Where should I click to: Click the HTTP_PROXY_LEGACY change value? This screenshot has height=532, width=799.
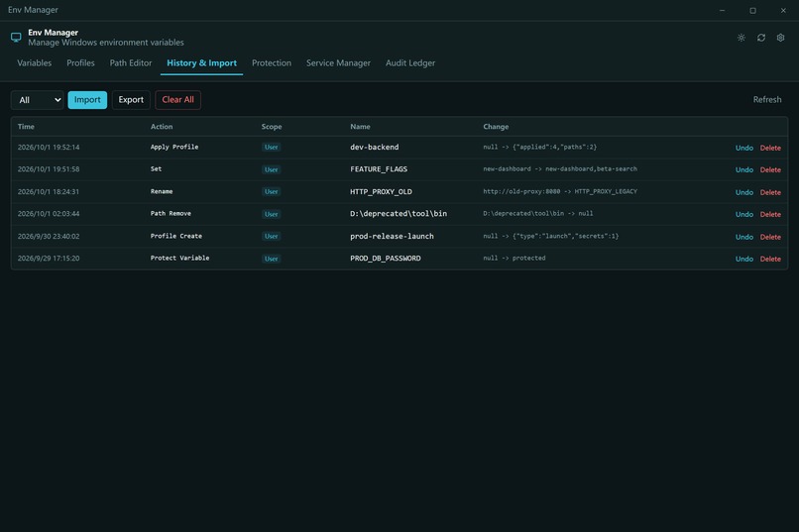click(606, 191)
